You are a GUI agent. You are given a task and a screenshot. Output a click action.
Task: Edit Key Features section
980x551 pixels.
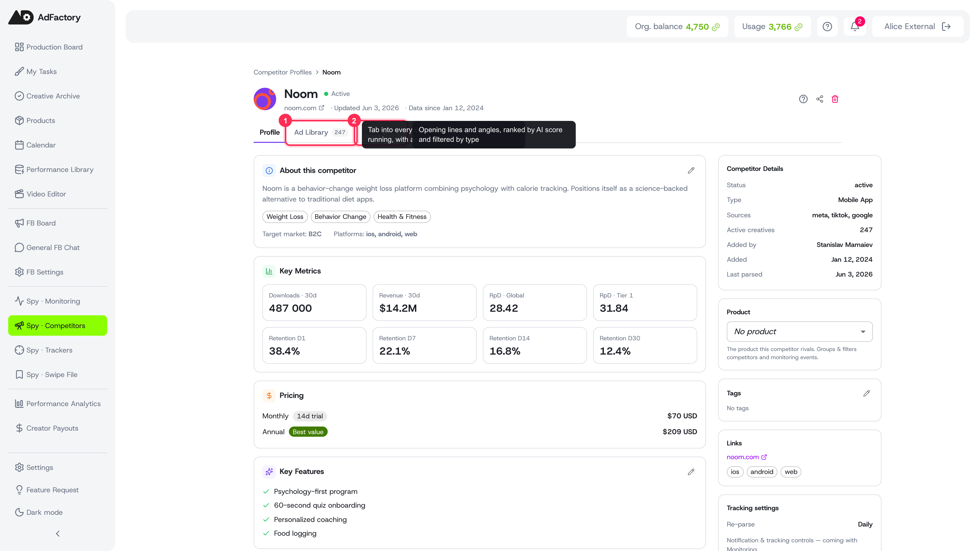point(691,472)
